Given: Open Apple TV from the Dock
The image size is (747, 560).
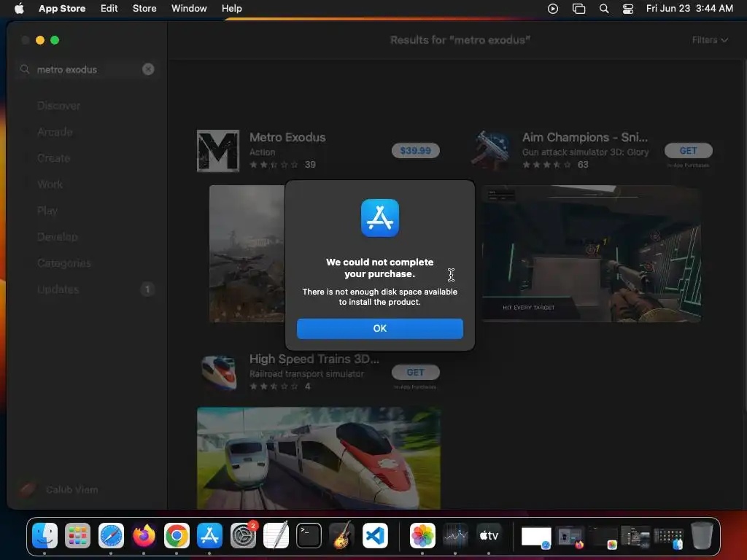Looking at the screenshot, I should click(x=489, y=536).
